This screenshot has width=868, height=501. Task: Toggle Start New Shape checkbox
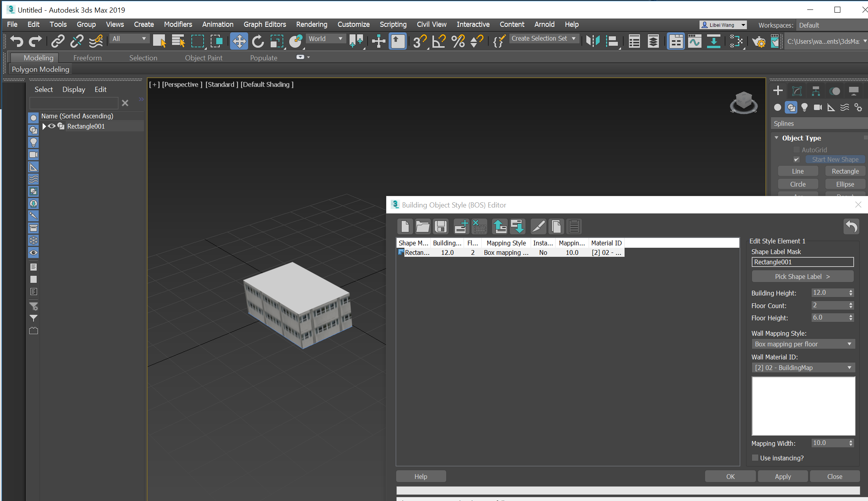(796, 159)
